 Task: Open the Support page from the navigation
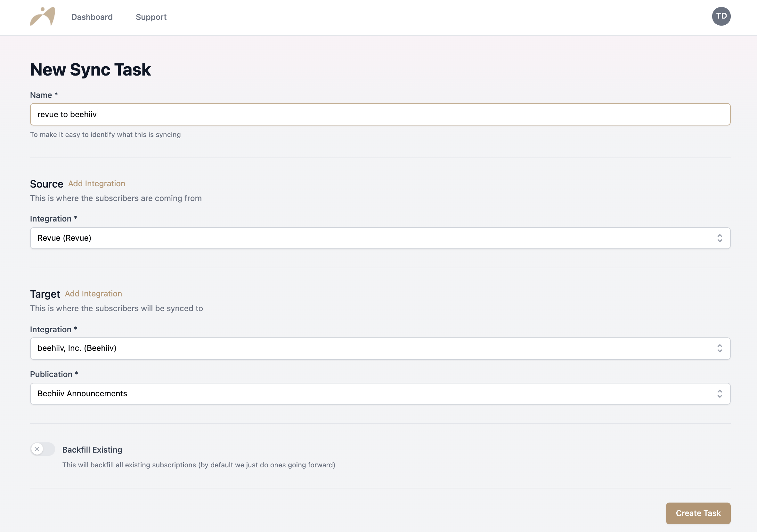click(x=151, y=17)
